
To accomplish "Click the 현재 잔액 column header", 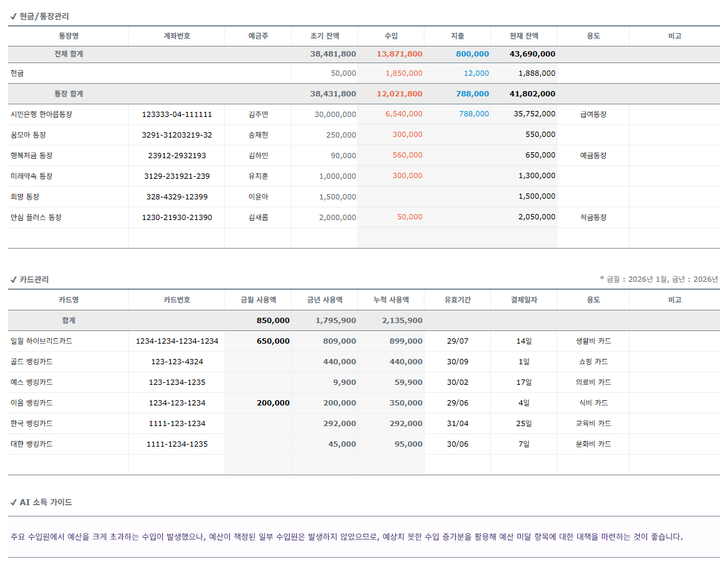I will tap(523, 36).
